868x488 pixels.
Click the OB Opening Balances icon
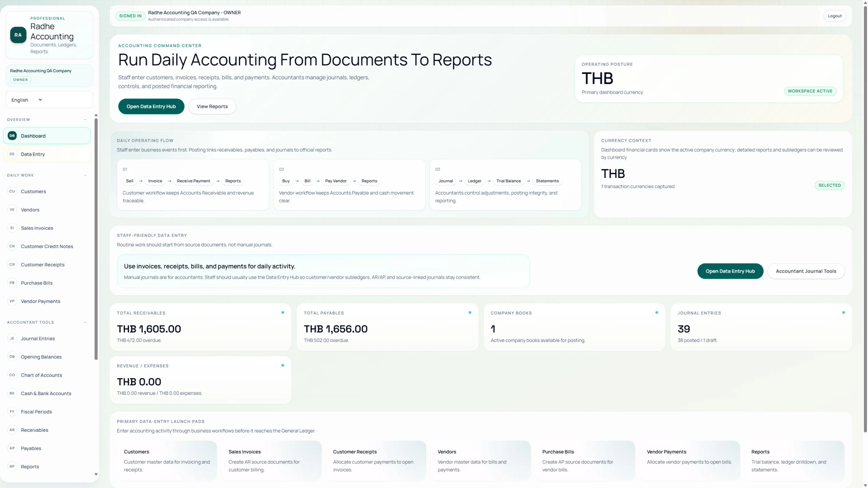point(12,357)
